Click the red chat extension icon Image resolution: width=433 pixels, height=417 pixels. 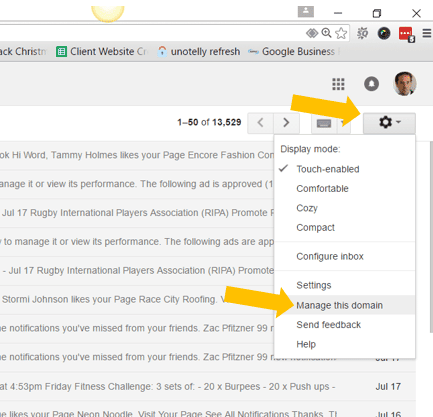pos(406,34)
